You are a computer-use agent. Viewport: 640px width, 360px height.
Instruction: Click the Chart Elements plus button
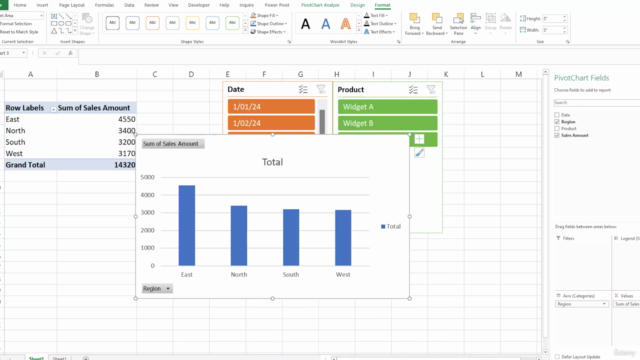[419, 139]
